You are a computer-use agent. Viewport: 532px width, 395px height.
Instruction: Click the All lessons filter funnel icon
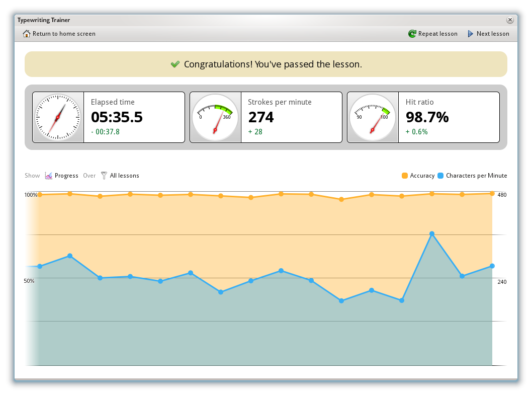pyautogui.click(x=104, y=176)
